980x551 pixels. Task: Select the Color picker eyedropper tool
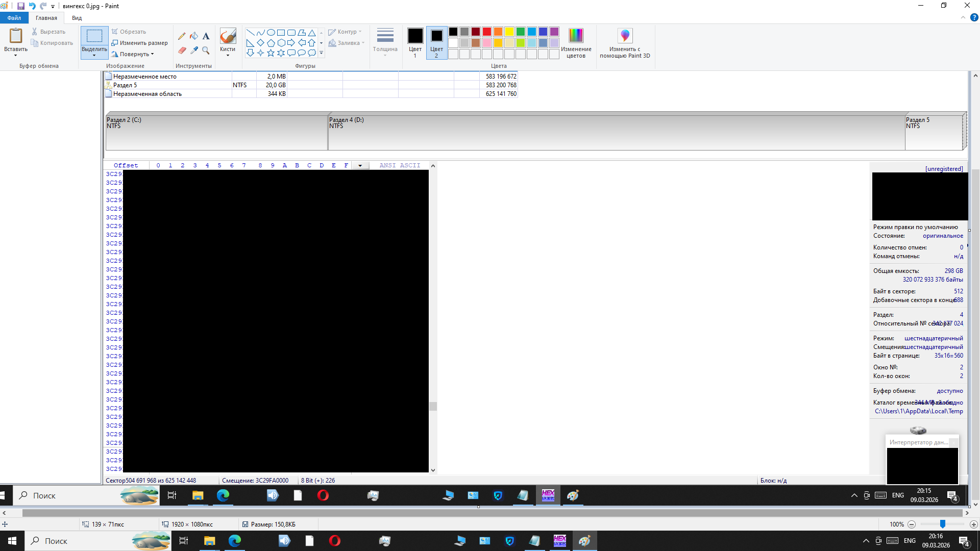pos(194,50)
